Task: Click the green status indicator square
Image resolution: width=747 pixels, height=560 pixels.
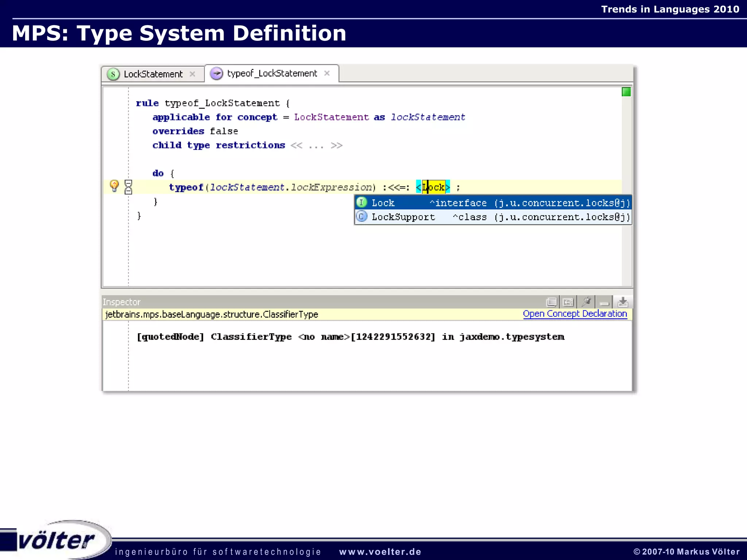Action: pos(626,92)
